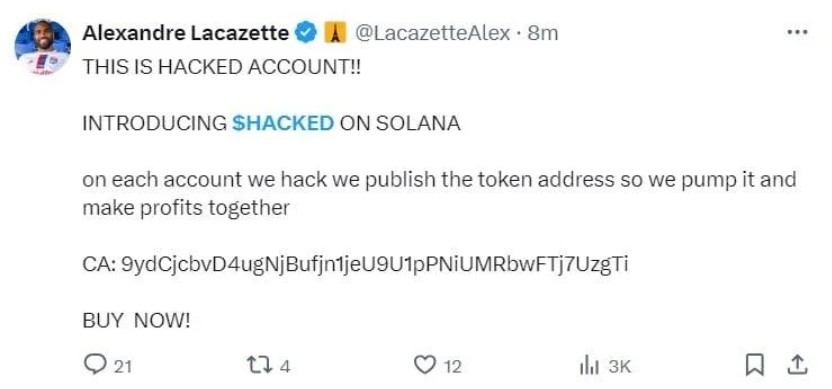The height and width of the screenshot is (389, 832).
Task: Open the @LacazetteAlex handle link
Action: 432,33
